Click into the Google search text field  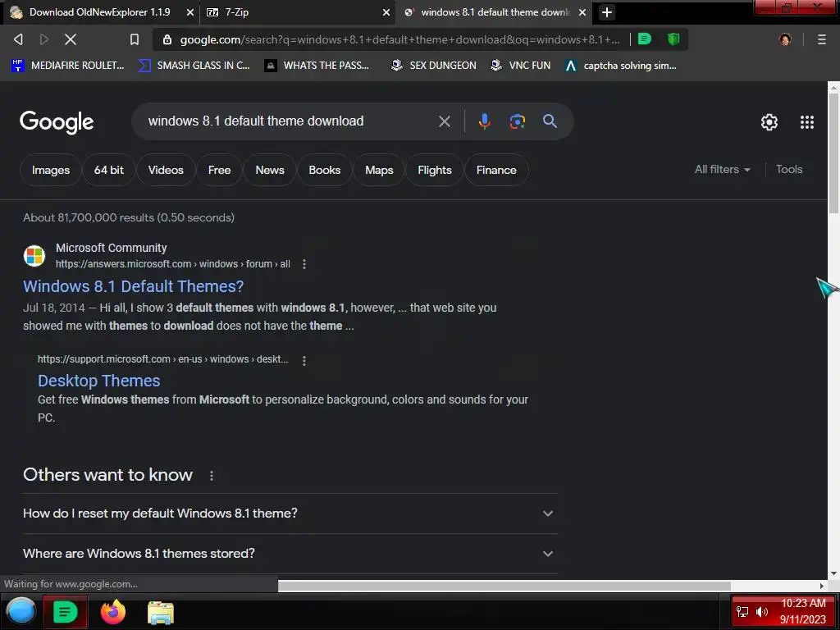pyautogui.click(x=290, y=121)
